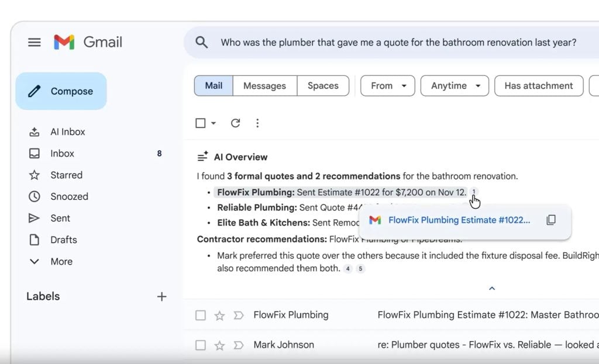Copy the FlowFix Plumbing Estimate link
Viewport: 599px width, 364px height.
pos(550,220)
